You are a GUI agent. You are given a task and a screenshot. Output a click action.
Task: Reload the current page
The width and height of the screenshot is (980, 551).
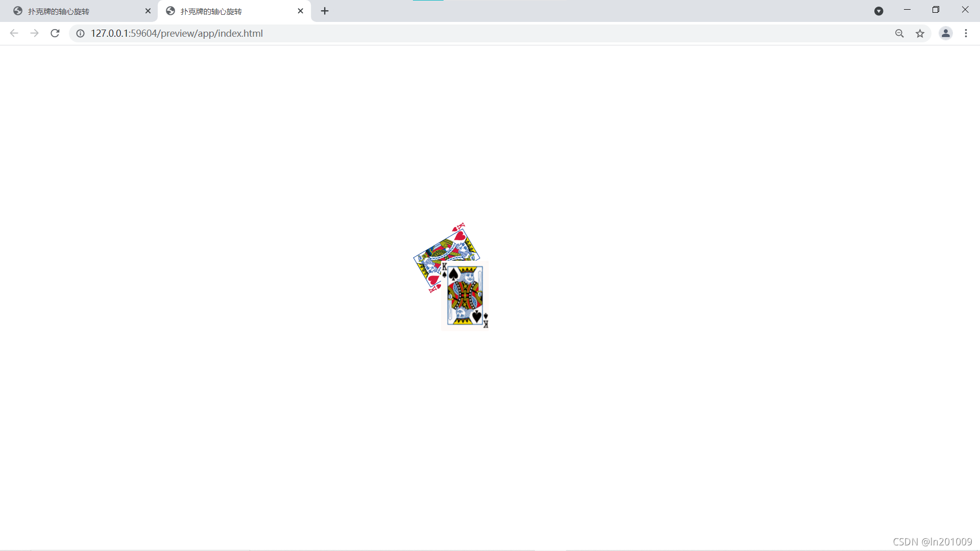(x=55, y=33)
